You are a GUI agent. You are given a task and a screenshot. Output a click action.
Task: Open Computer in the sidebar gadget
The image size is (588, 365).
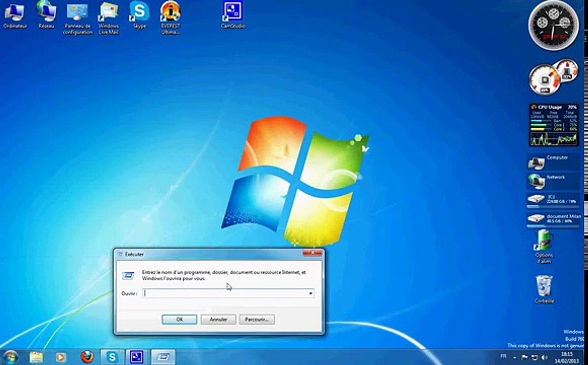click(553, 162)
